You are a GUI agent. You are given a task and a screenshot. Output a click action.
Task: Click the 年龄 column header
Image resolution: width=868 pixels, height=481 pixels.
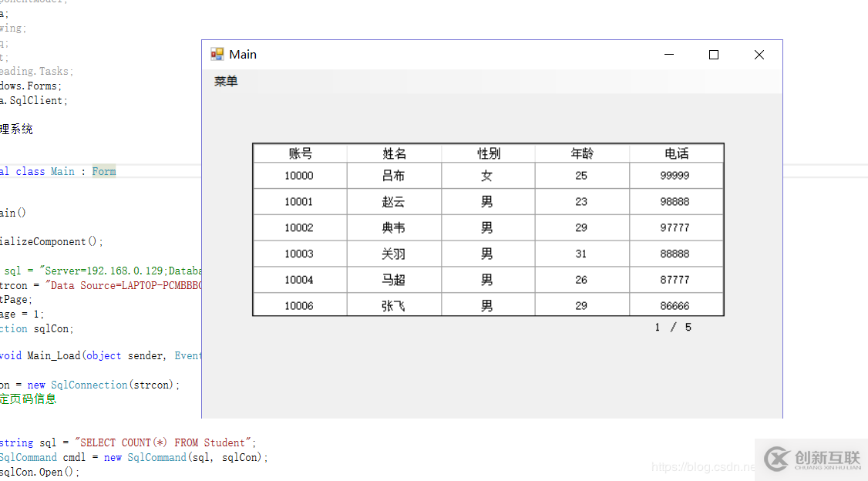click(x=581, y=153)
